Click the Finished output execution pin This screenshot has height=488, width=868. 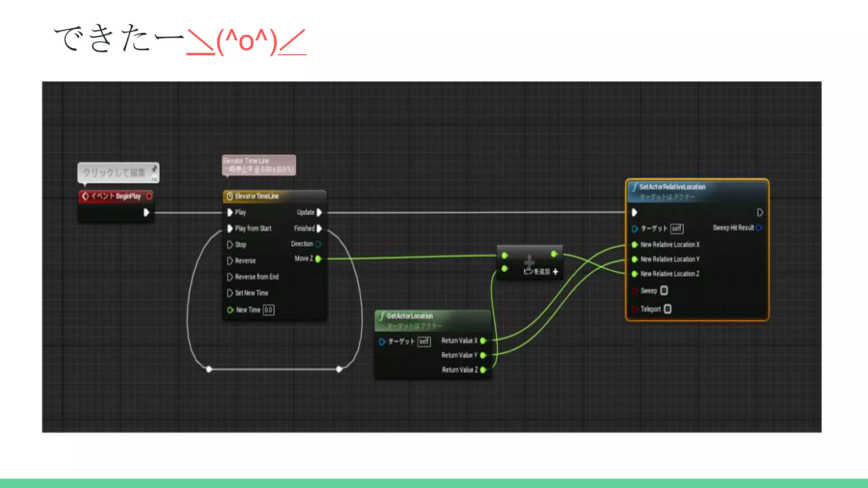[x=319, y=228]
